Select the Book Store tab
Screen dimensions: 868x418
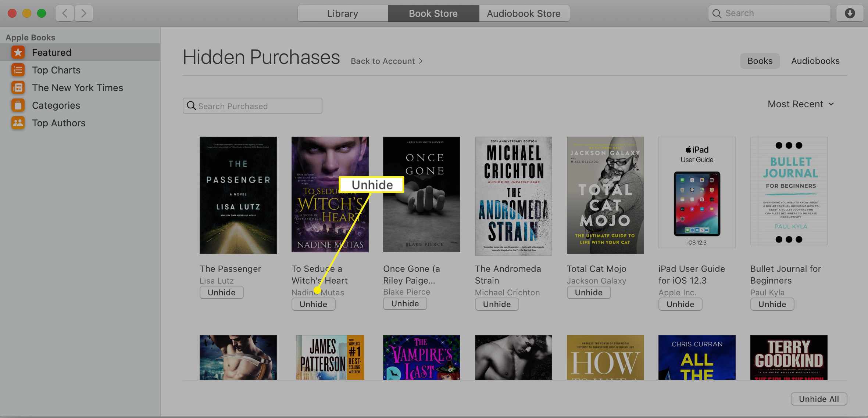pos(433,14)
